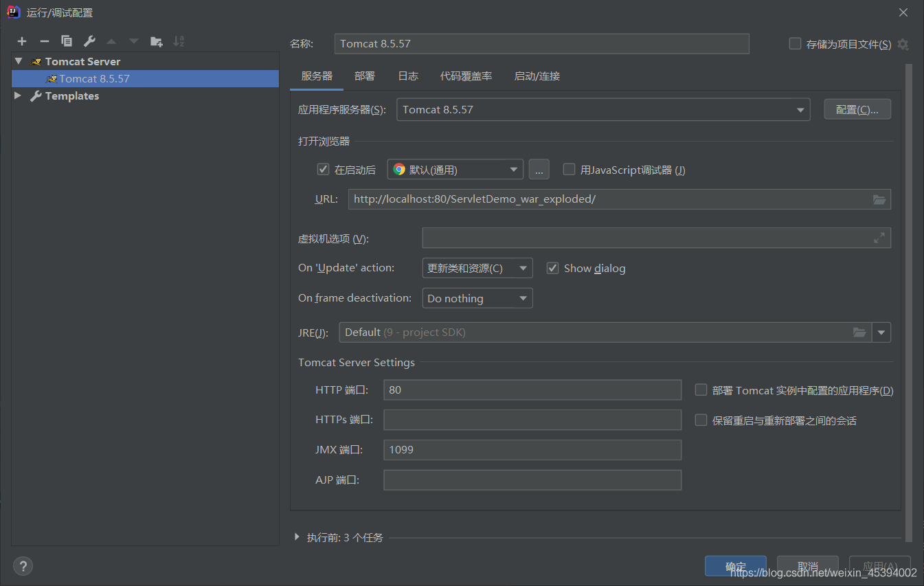Click the 配置(C)... button
This screenshot has height=586, width=924.
coord(857,110)
